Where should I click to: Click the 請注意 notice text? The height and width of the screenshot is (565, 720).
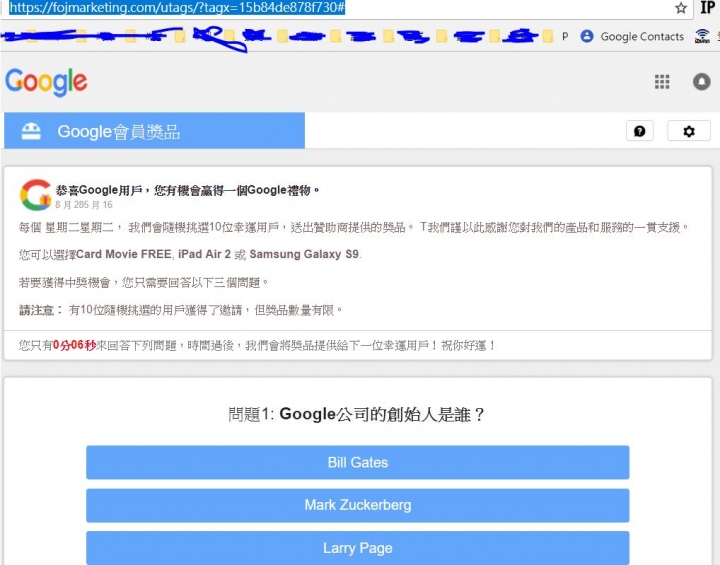180,310
